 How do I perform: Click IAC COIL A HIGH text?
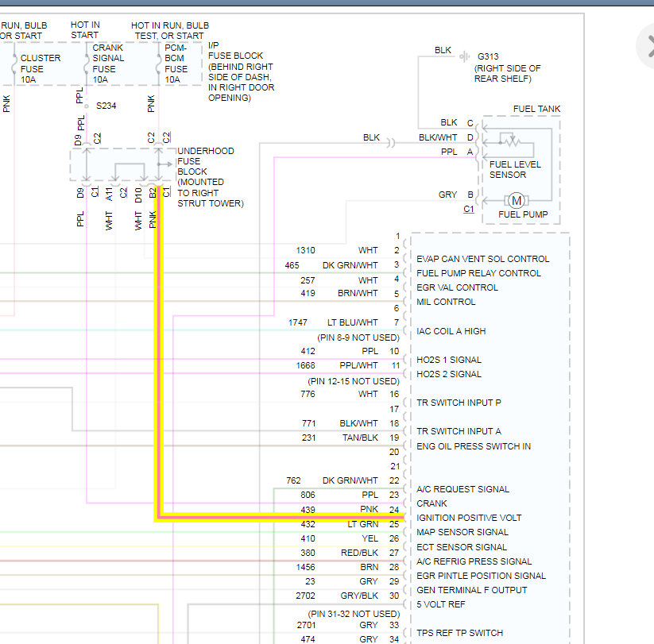tap(451, 331)
